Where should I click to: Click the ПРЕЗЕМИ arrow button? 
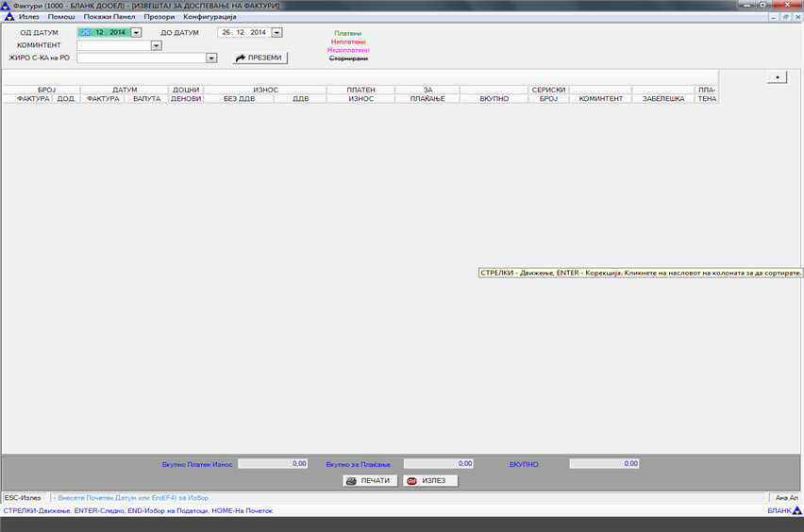point(260,58)
